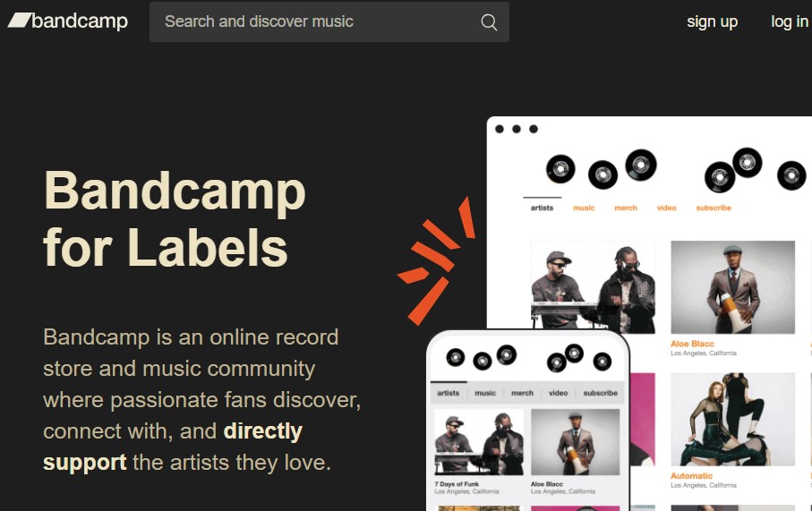Click the 7 Days of Funk phone thumbnail
The image size is (812, 511).
tap(479, 442)
